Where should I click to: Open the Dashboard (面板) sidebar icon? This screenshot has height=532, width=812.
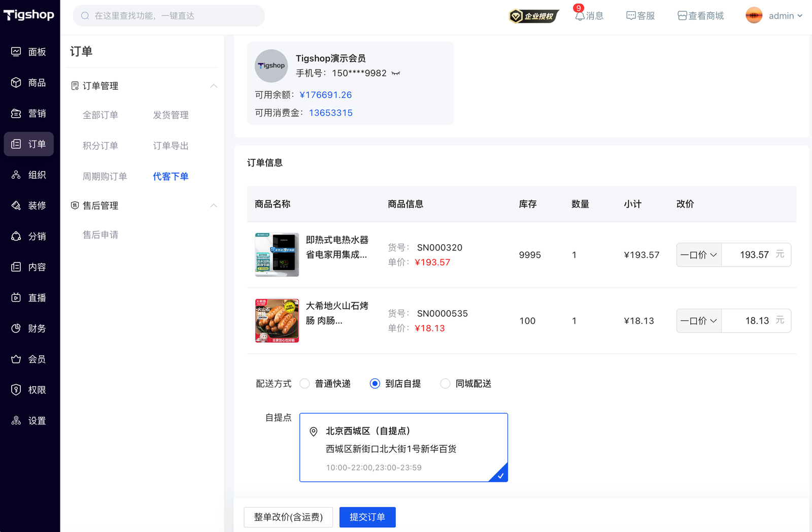(16, 52)
